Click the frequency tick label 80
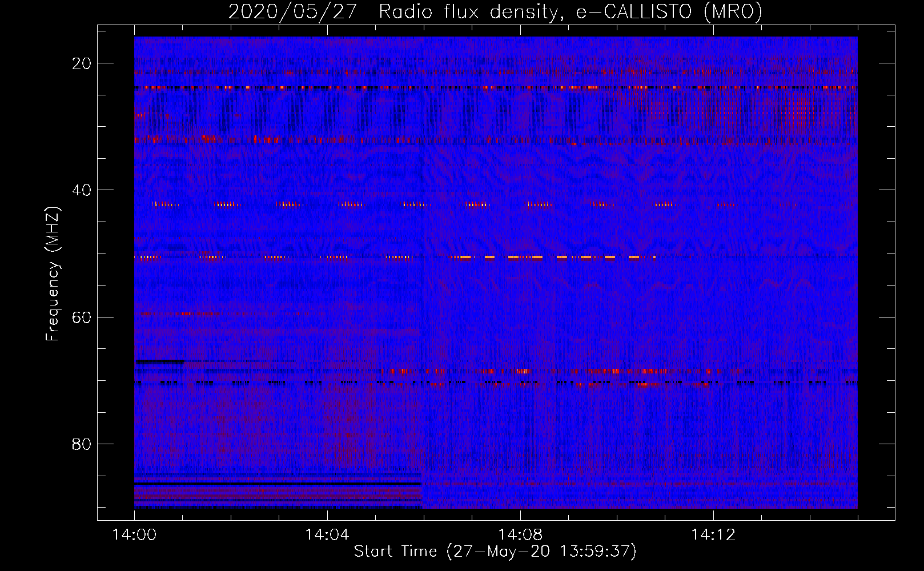The image size is (924, 571). 82,444
